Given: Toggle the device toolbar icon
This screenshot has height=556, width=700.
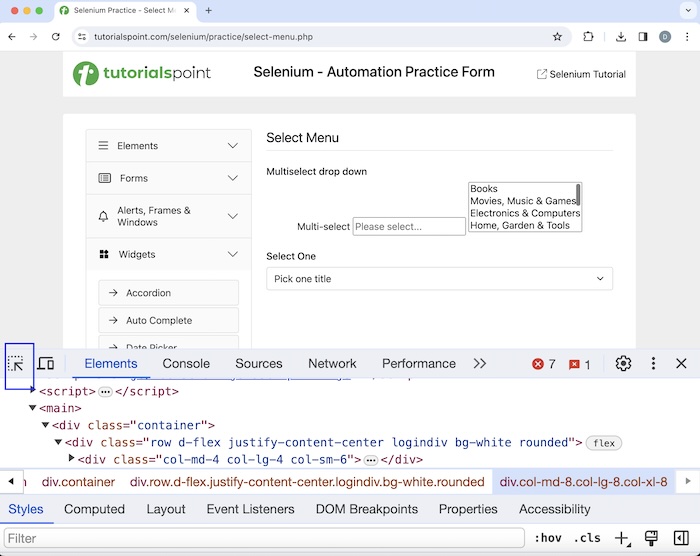Looking at the screenshot, I should click(46, 364).
